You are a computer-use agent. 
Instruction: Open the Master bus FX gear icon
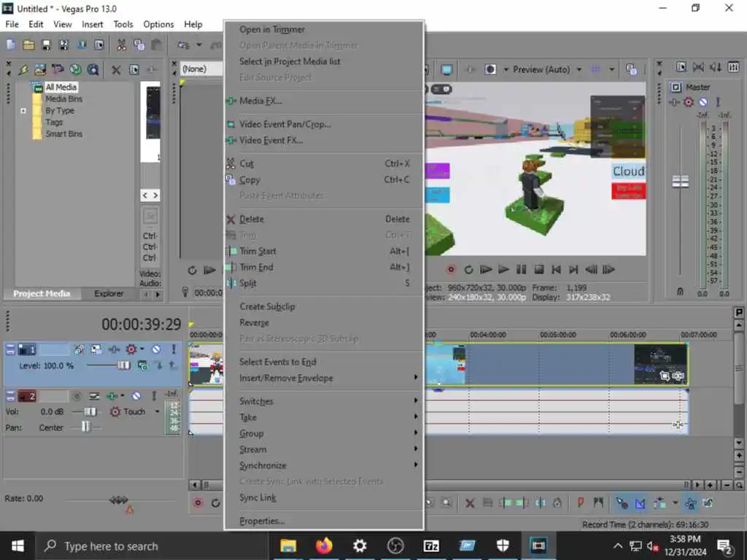[x=689, y=102]
